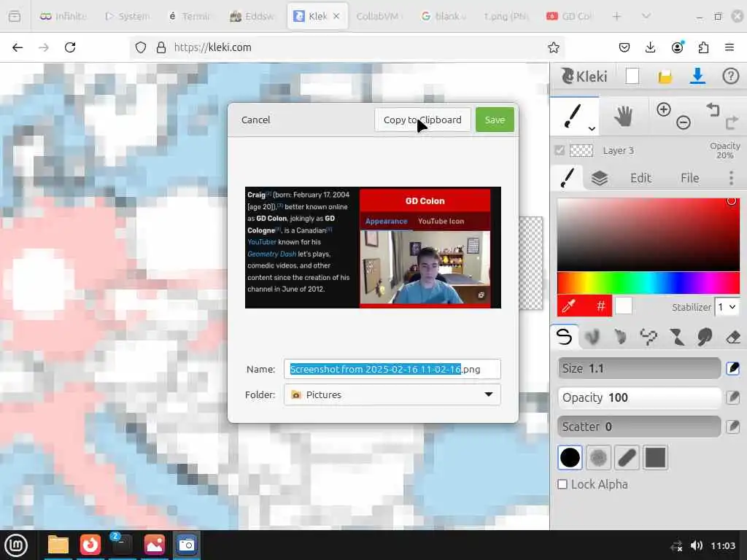The width and height of the screenshot is (747, 560).
Task: Select the eraser tool
Action: click(x=733, y=337)
